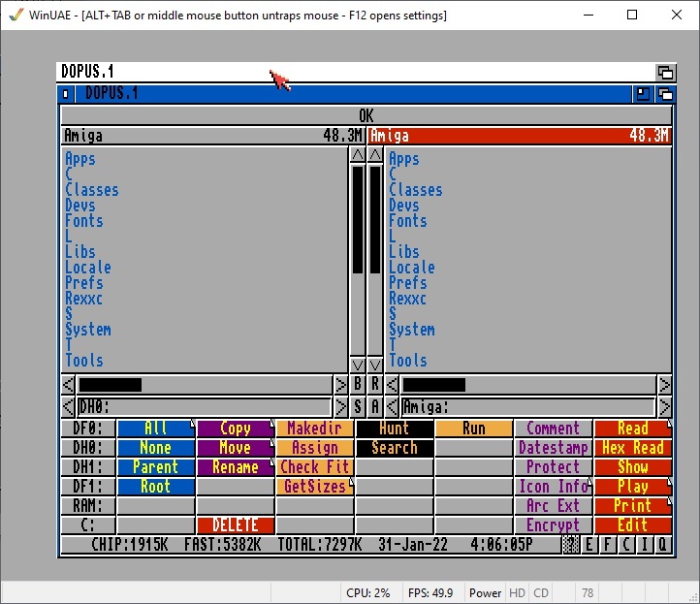Click right panel vertical scrollbar thumb
The width and height of the screenshot is (700, 604).
(x=375, y=219)
